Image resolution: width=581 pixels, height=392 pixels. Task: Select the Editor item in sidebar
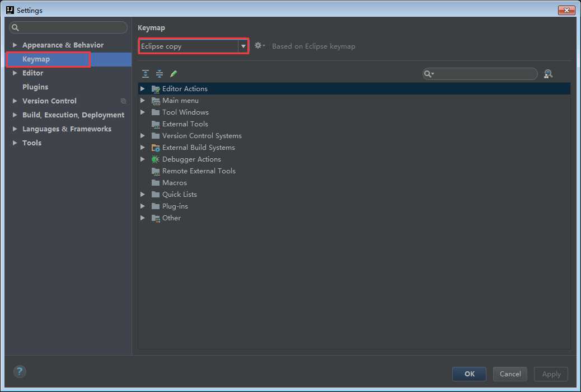[32, 73]
